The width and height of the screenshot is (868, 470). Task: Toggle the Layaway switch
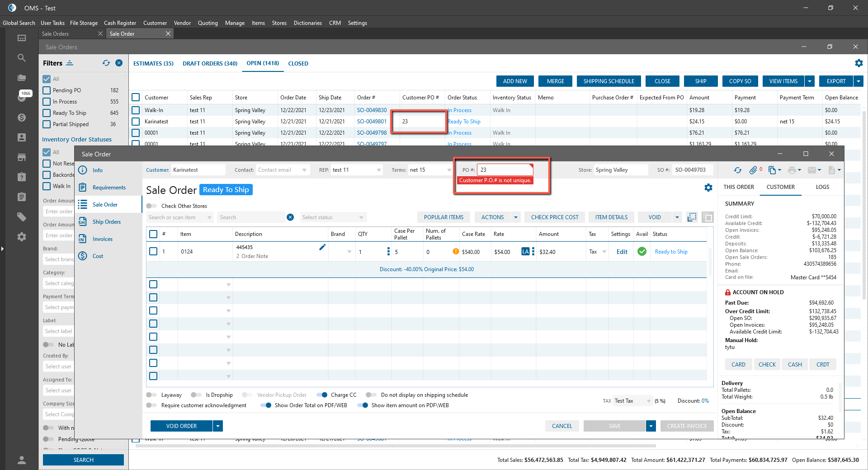[151, 395]
